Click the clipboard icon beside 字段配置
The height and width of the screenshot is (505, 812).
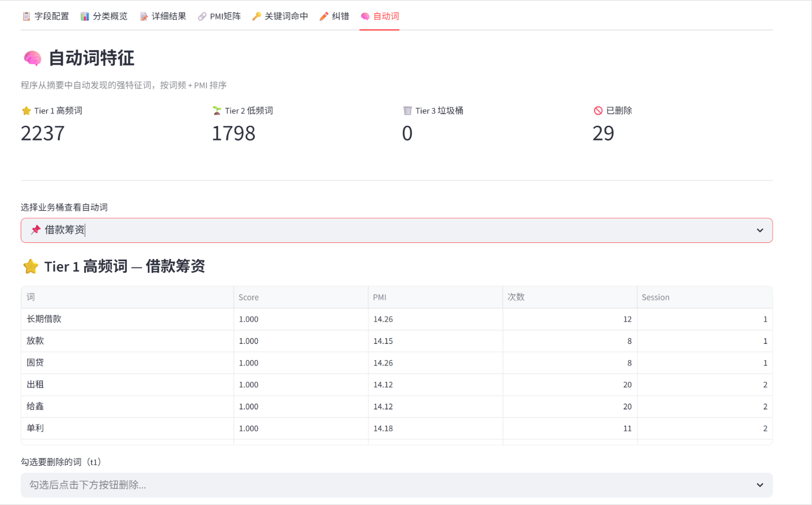coord(26,17)
